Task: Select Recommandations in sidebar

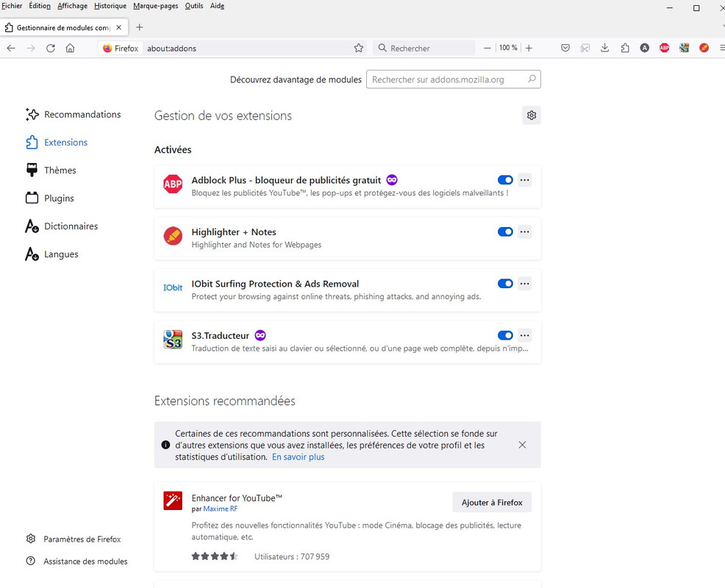Action: coord(73,114)
